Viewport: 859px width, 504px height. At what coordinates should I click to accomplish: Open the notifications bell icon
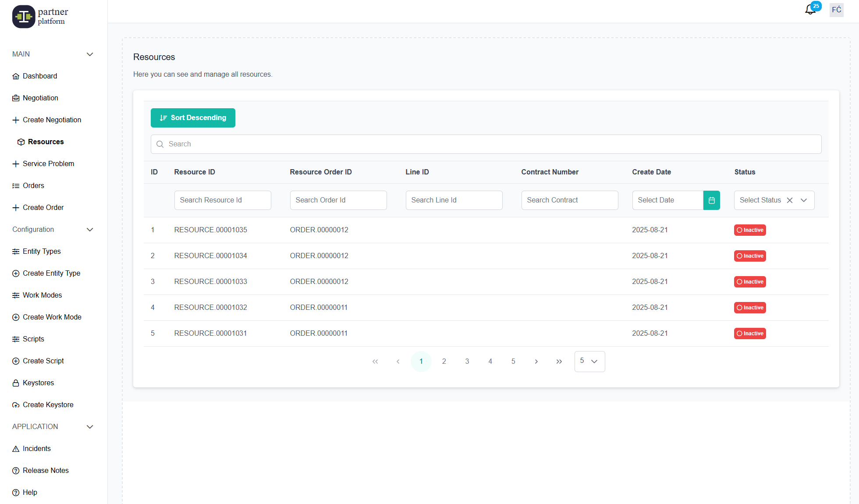point(810,10)
